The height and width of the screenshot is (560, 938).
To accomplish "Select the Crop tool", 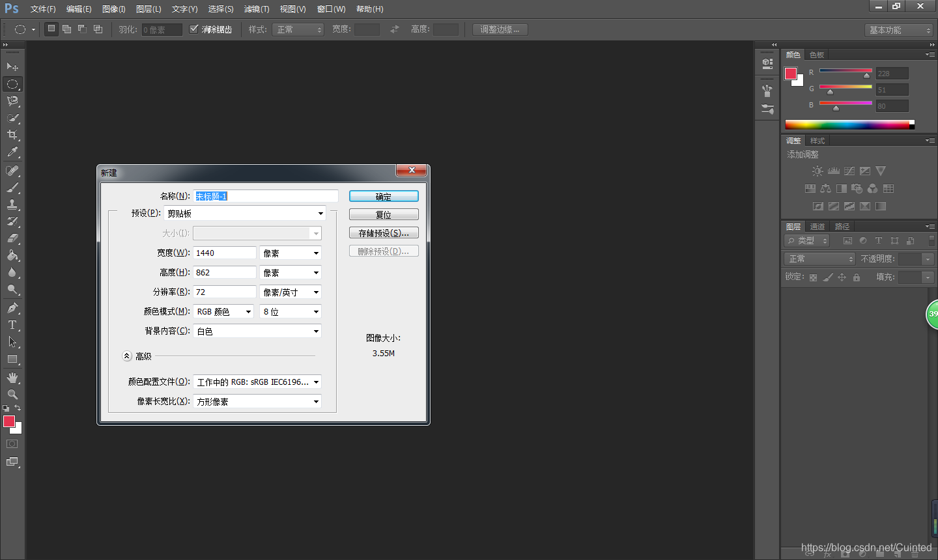I will pos(12,135).
